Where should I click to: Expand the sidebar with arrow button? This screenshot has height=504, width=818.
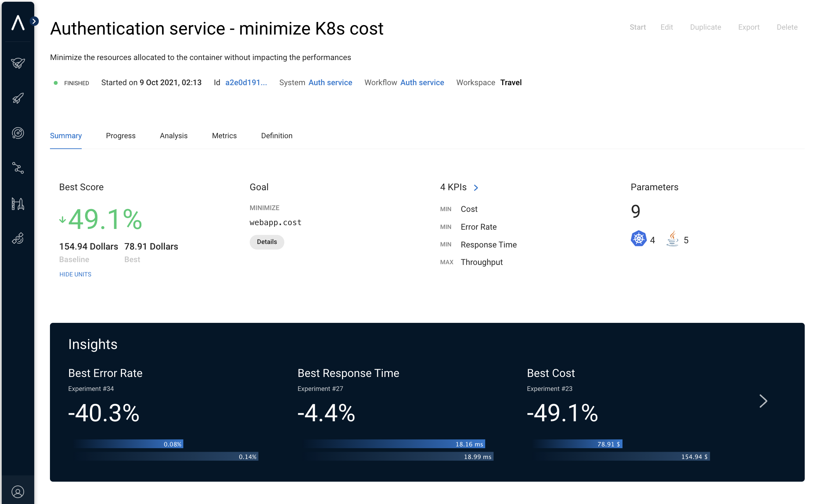34,21
